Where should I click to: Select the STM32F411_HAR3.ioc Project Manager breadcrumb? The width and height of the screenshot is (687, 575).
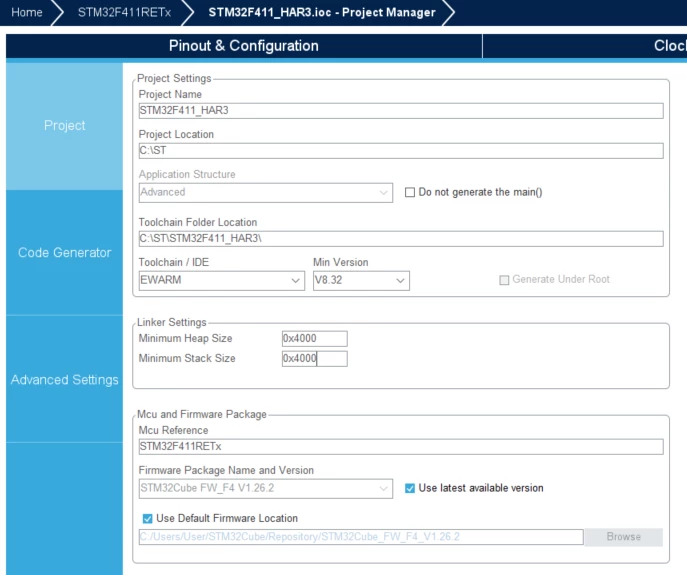pos(322,12)
